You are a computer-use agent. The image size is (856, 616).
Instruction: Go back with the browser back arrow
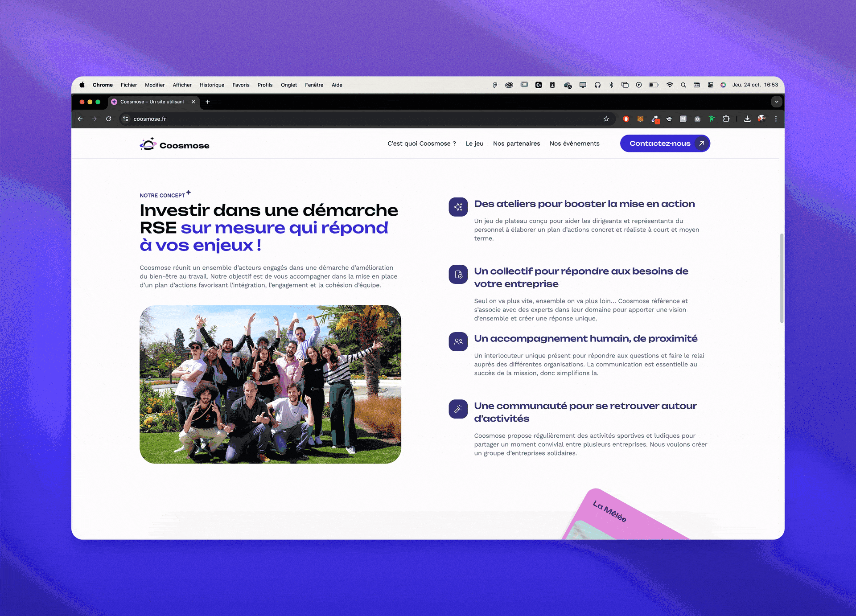80,119
